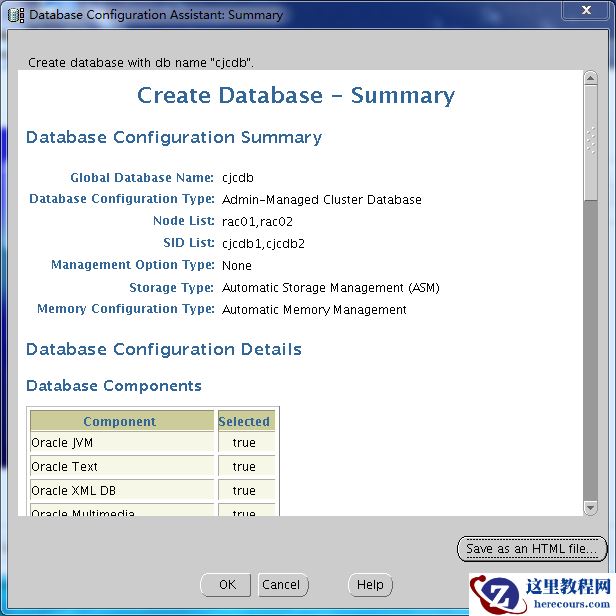
Task: Click the Management Option Type label
Action: pyautogui.click(x=133, y=265)
